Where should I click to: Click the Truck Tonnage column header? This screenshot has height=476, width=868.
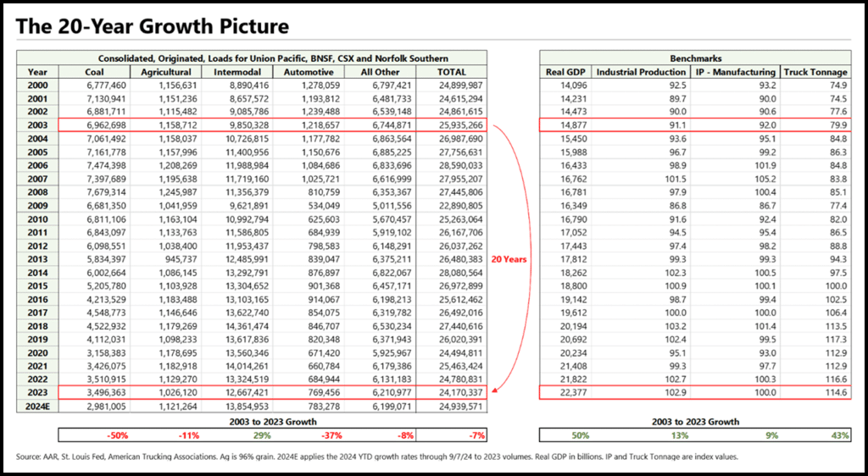point(815,72)
